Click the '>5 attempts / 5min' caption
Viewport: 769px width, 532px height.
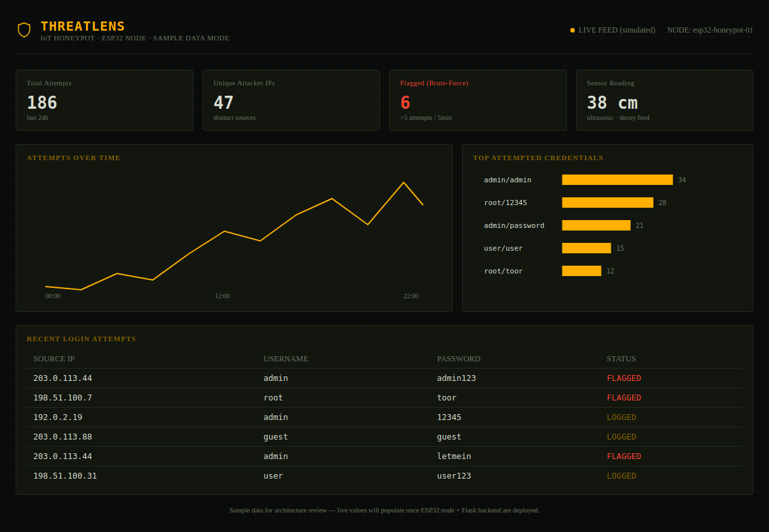point(426,118)
